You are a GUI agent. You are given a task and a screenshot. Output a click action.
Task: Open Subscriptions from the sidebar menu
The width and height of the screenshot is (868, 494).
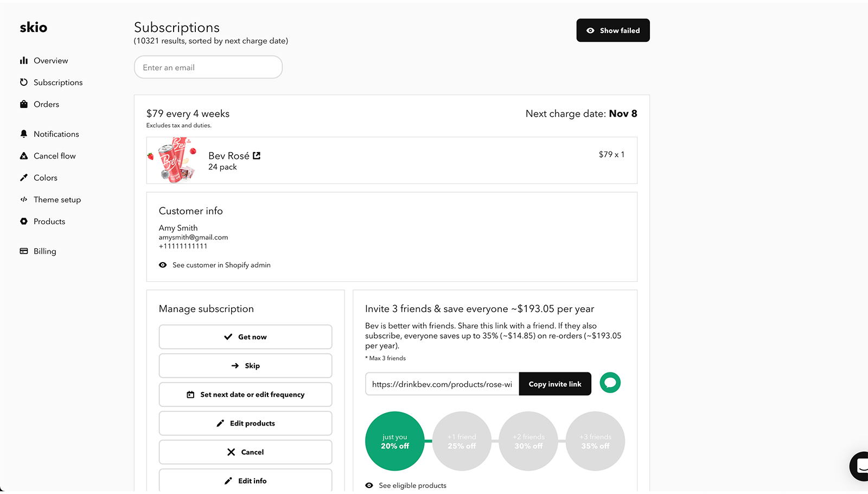[x=58, y=82]
